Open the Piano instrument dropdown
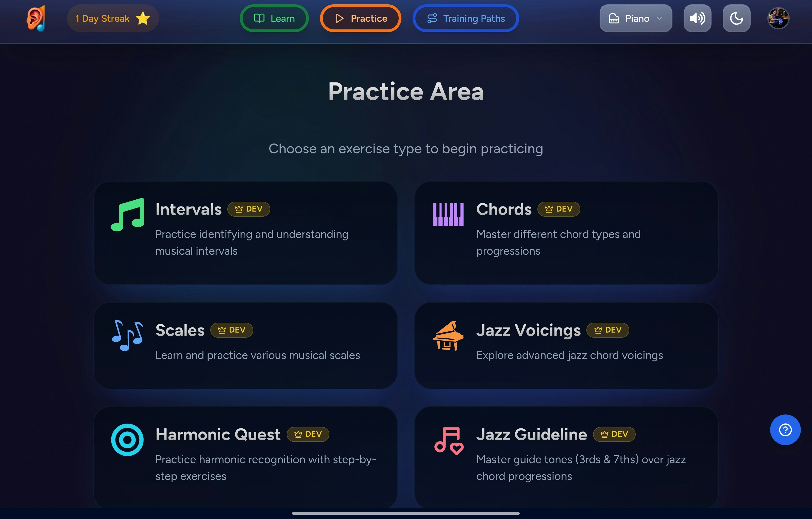Image resolution: width=812 pixels, height=519 pixels. 635,18
